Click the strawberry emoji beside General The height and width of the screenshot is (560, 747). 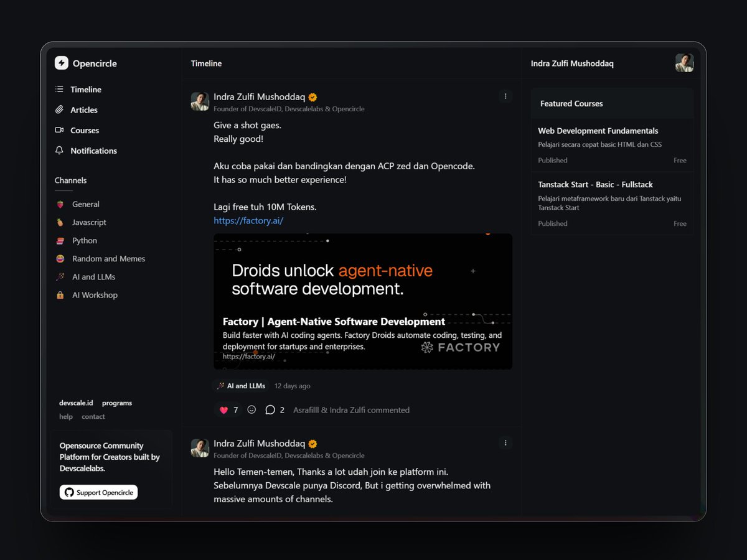pos(60,204)
